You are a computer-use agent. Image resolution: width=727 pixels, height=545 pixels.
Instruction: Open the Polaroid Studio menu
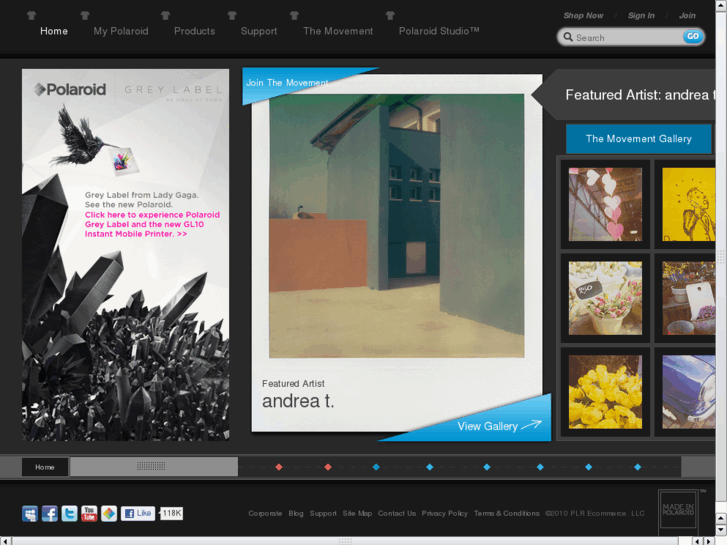coord(439,31)
